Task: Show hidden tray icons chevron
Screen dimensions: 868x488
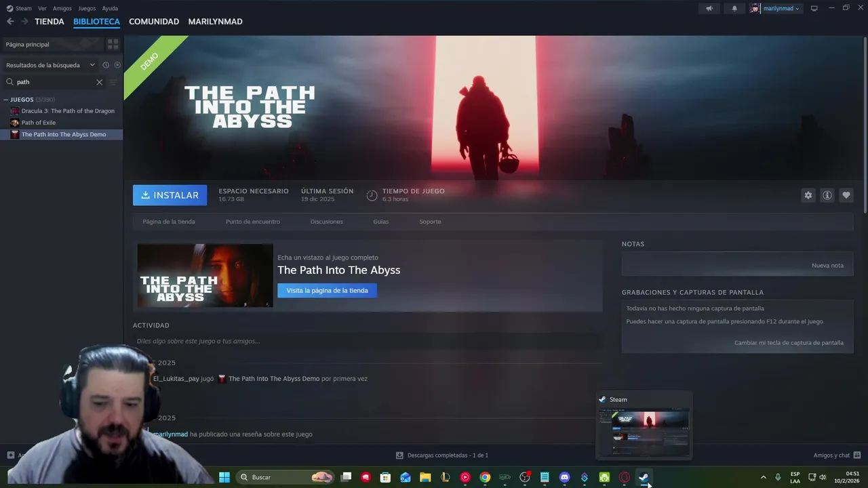Action: [763, 477]
